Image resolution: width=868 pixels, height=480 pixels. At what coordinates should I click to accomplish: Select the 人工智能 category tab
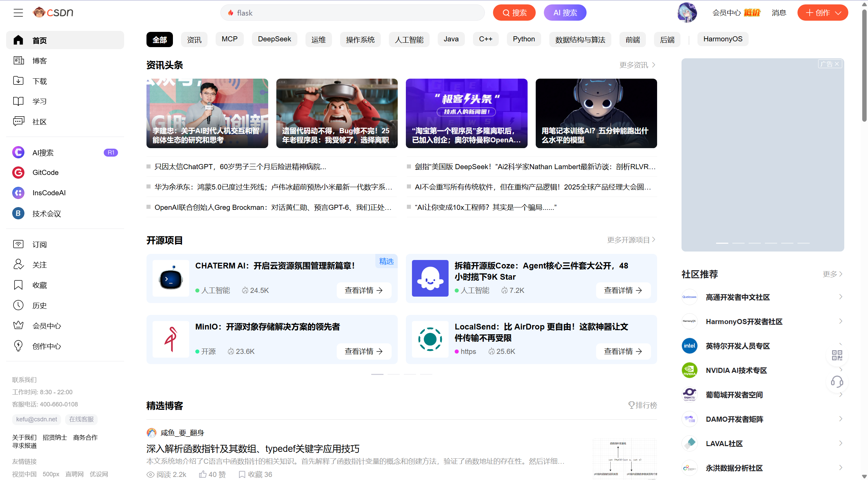[409, 39]
